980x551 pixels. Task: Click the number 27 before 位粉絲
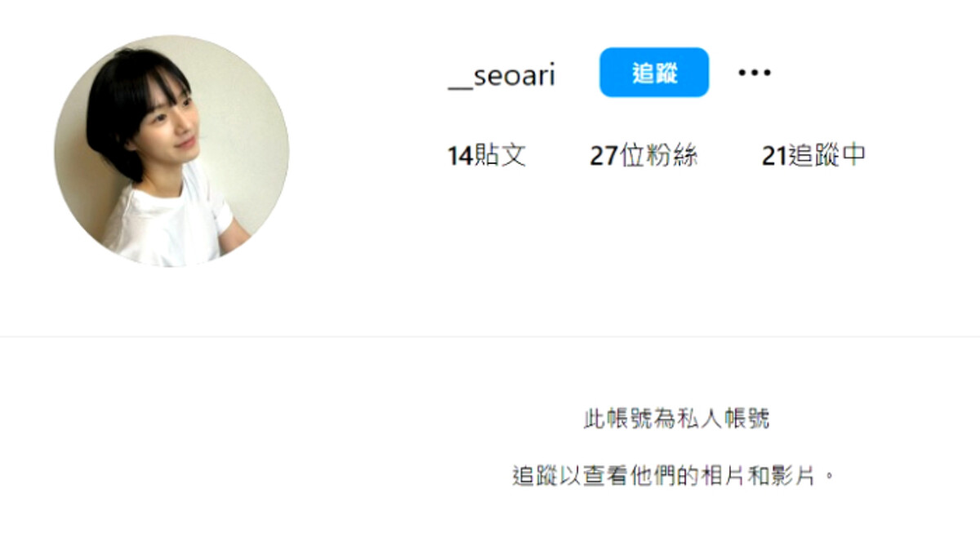click(x=604, y=155)
